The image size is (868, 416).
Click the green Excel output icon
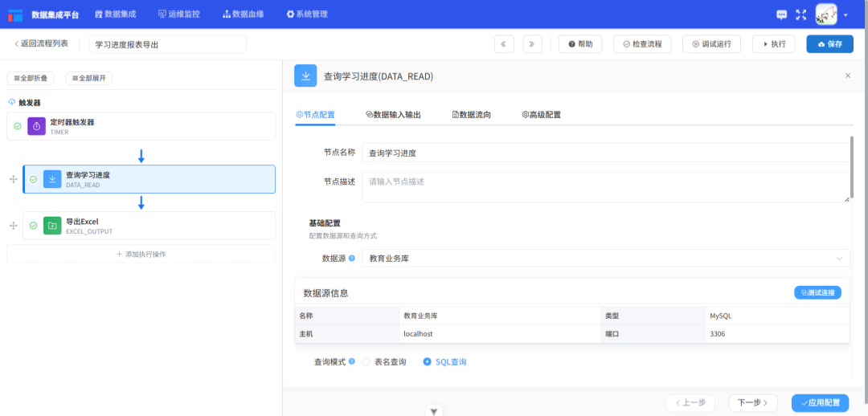52,226
